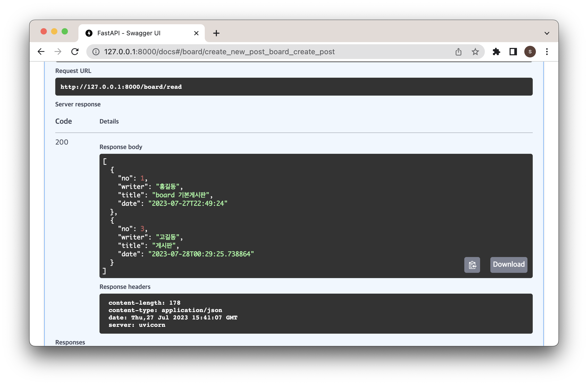Go back to the previous page
588x385 pixels.
pos(41,52)
